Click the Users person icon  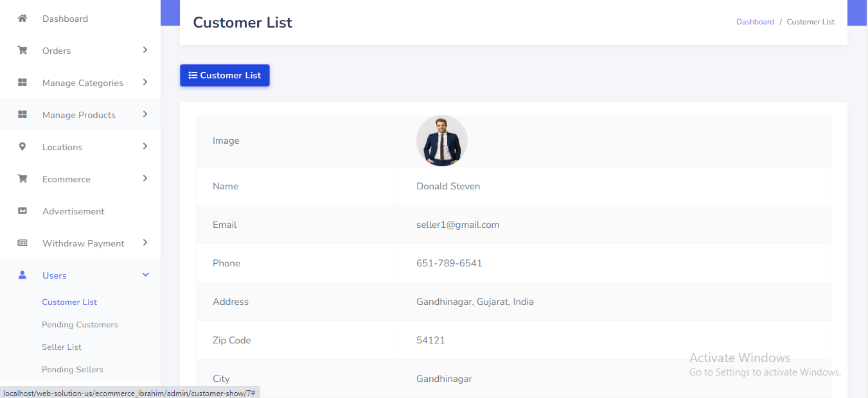click(22, 275)
